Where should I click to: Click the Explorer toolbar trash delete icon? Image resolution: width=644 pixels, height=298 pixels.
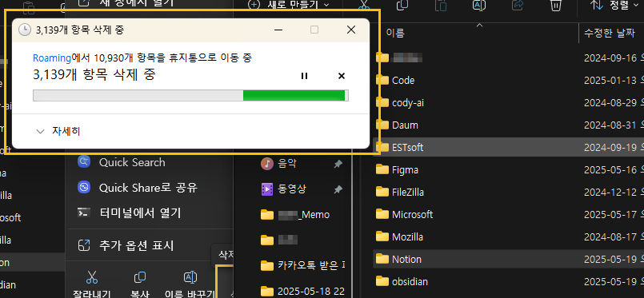(555, 5)
